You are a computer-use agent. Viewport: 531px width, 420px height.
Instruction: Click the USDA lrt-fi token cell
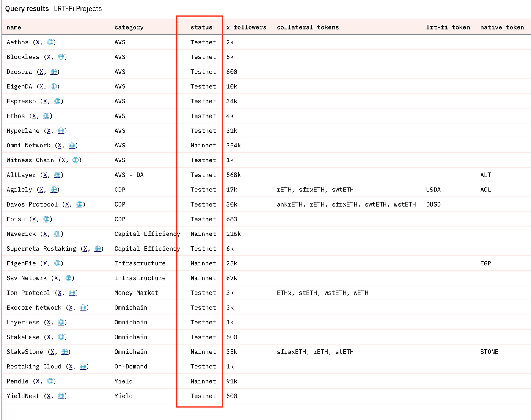[x=433, y=190]
